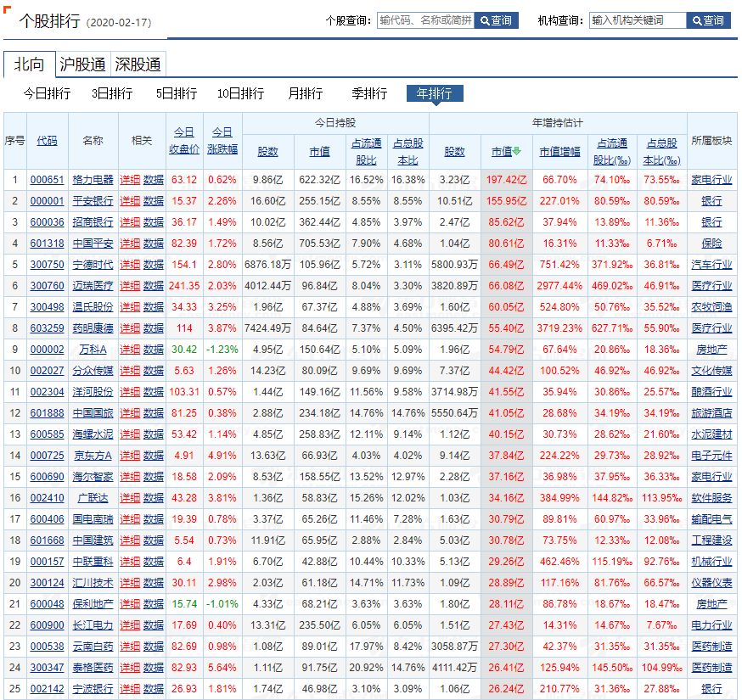Open 数据 link for 云南白药 row
This screenshot has height=700, width=742.
pos(154,647)
